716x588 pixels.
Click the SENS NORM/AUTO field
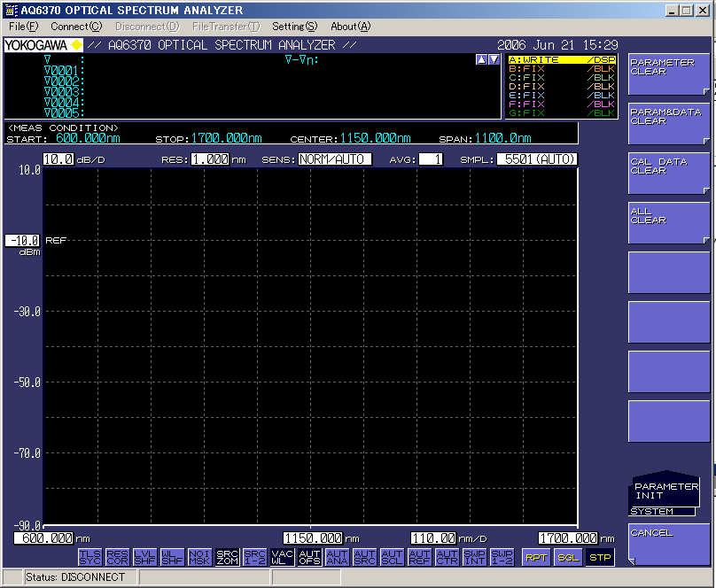[335, 159]
